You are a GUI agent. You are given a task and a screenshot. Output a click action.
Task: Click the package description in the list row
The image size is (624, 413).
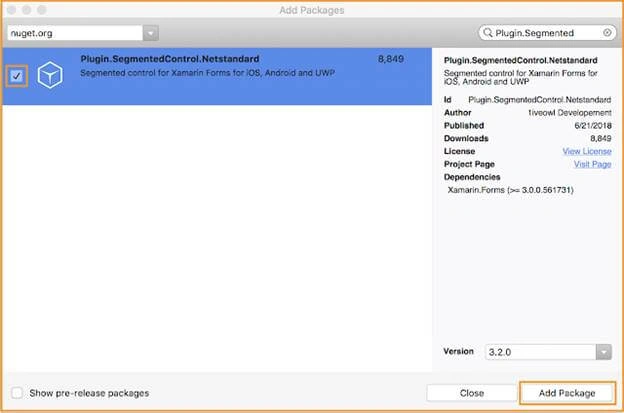[x=207, y=73]
